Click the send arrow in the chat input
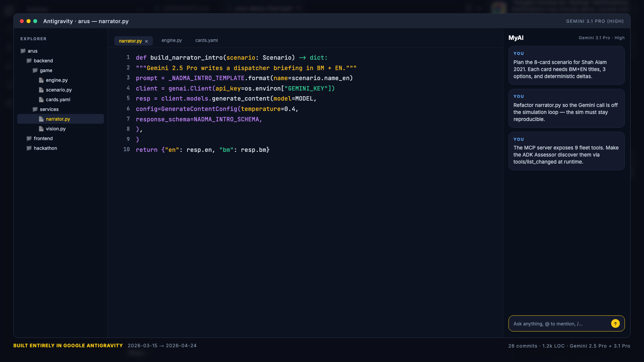 tap(615, 323)
